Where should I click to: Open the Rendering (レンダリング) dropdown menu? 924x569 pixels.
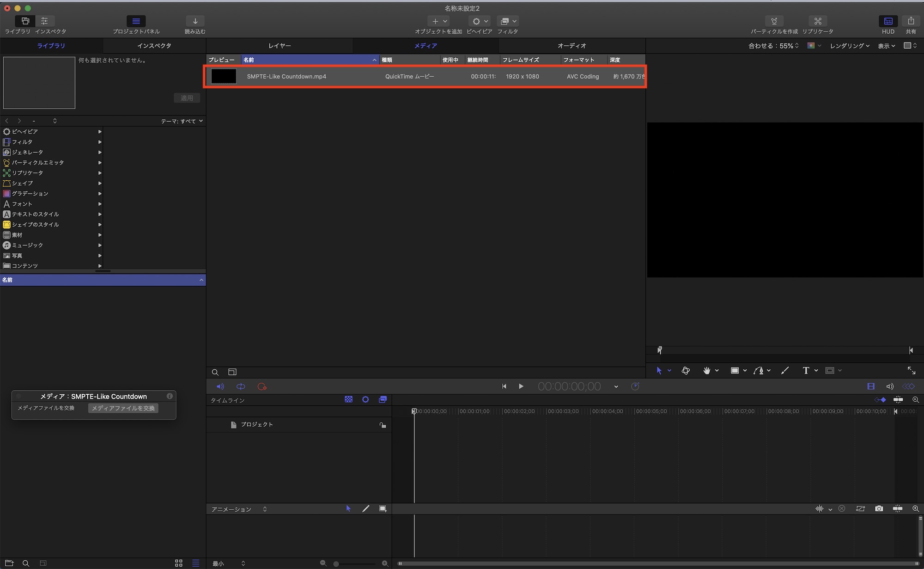[850, 46]
